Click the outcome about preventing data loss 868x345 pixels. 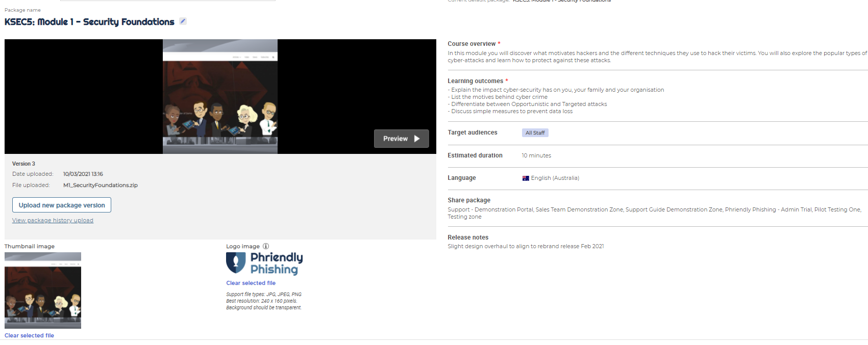tap(510, 112)
